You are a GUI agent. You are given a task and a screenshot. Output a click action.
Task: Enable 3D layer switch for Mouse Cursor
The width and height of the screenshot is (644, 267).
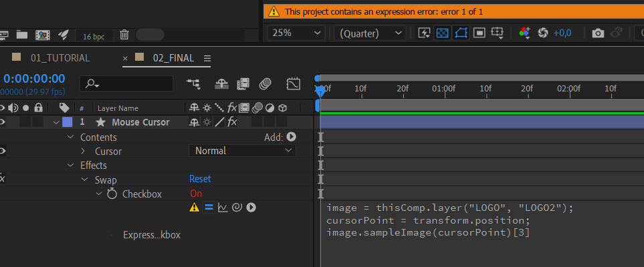coord(282,121)
